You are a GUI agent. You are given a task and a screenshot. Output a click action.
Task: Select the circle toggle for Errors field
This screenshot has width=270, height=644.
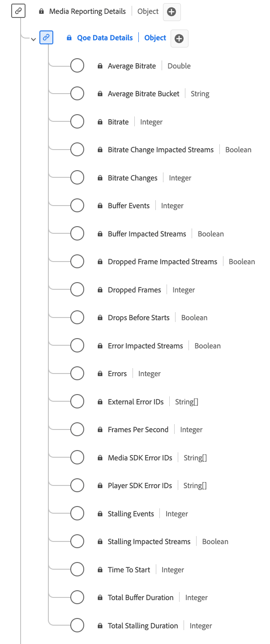76,373
